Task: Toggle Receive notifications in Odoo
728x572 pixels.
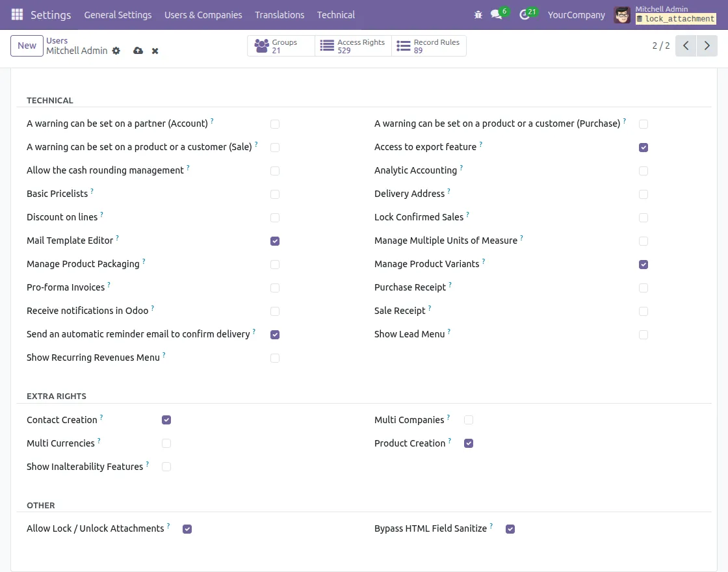Action: tap(275, 311)
